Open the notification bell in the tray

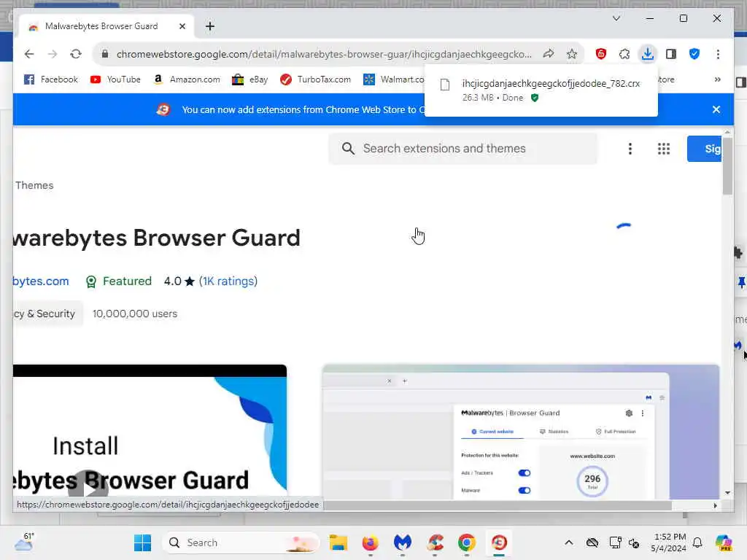(697, 542)
